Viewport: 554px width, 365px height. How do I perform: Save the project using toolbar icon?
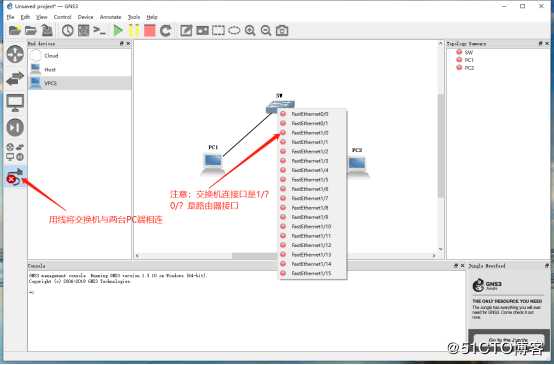point(47,31)
